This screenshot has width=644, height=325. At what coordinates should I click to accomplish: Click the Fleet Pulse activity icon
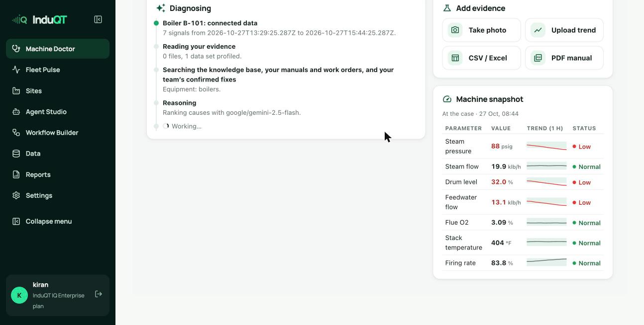pyautogui.click(x=16, y=70)
